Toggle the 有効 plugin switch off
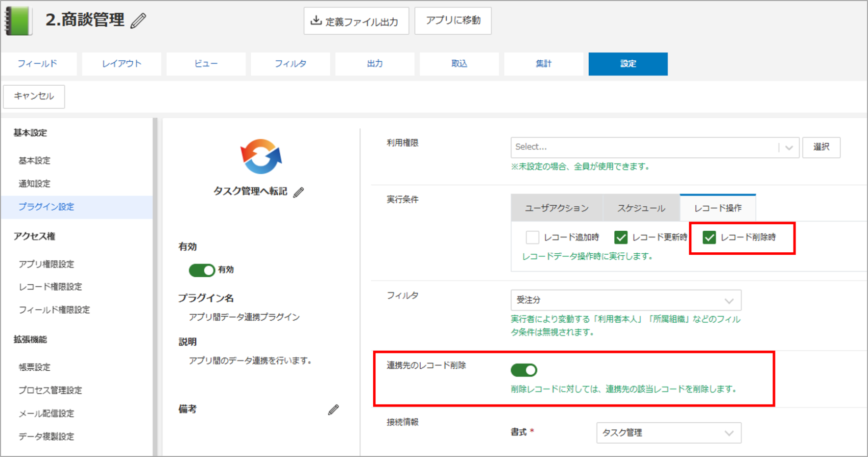868x457 pixels. (x=202, y=270)
